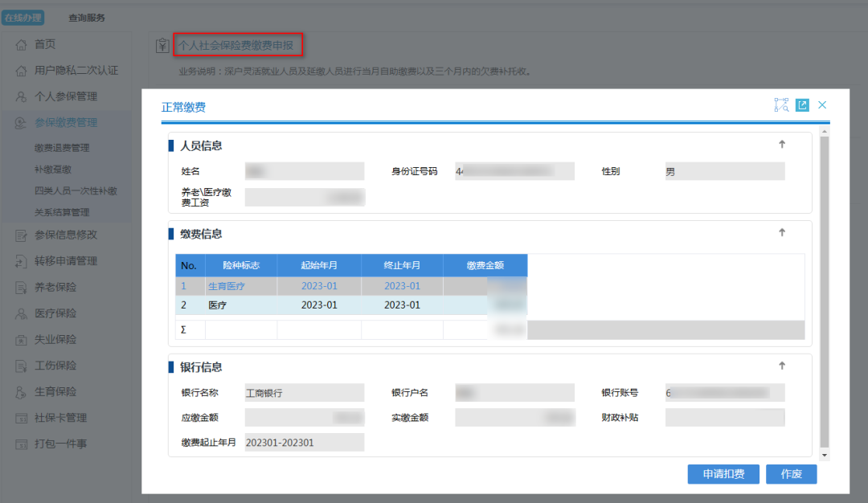Select 四类人员一次性补缴 submenu item

click(76, 191)
